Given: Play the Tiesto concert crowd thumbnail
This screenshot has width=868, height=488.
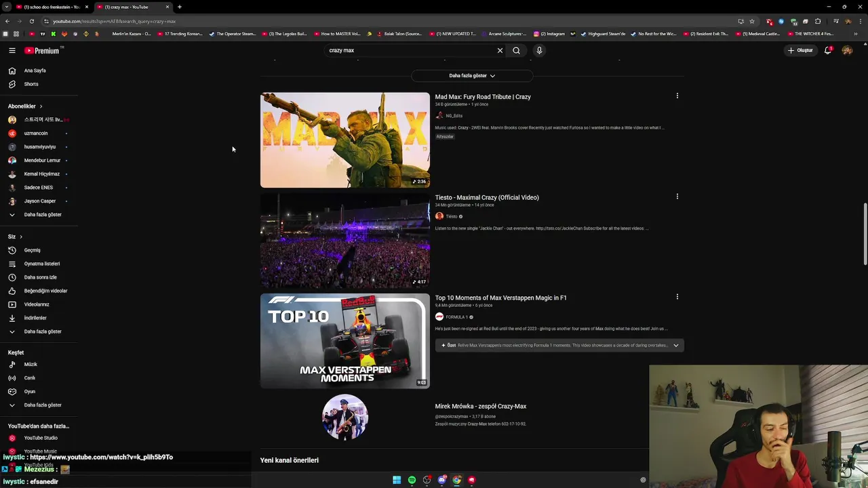Looking at the screenshot, I should (345, 241).
